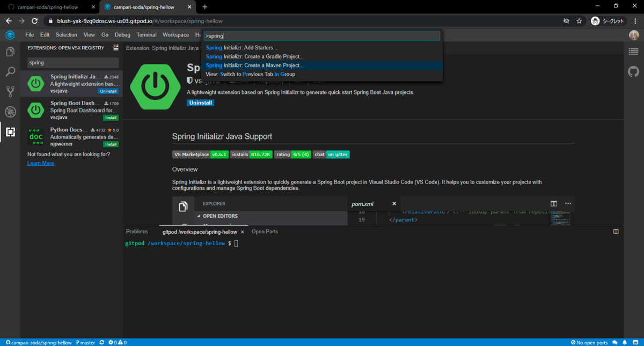The height and width of the screenshot is (346, 644).
Task: Click the extensions search field containing spring
Action: tap(73, 63)
